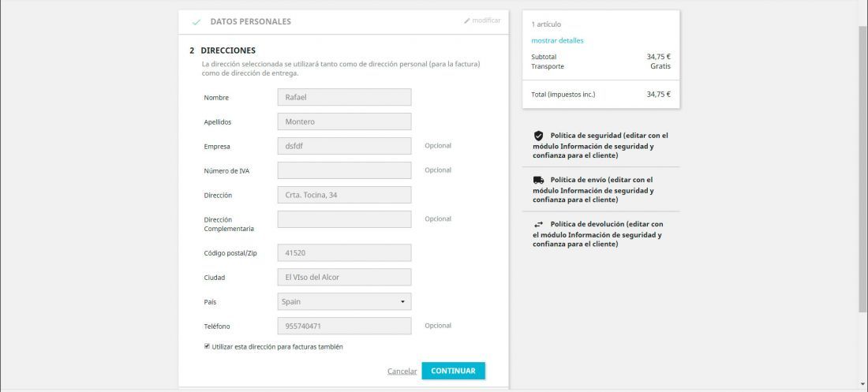868x392 pixels.
Task: Click the security policy shield icon
Action: [538, 136]
